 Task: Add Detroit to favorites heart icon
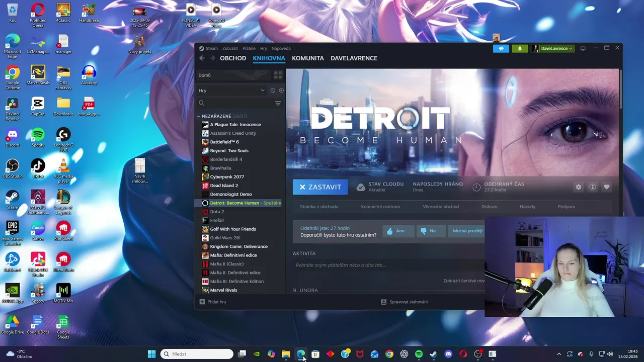click(x=607, y=187)
